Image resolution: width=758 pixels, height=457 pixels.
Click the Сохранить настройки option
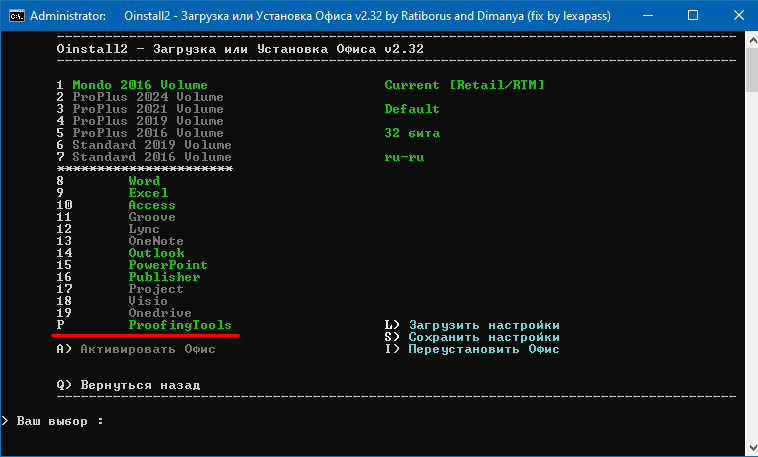[x=472, y=337]
